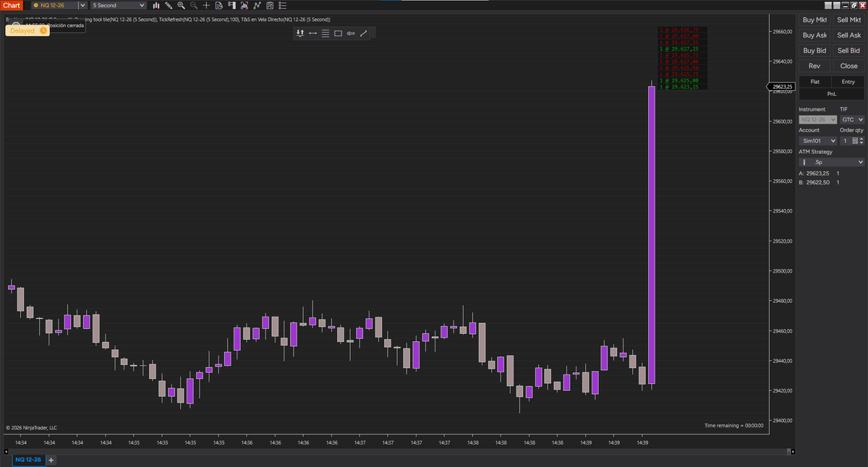Click the tall purple candle at 14:39
Screen dimensions: 868x467
[x=652, y=235]
